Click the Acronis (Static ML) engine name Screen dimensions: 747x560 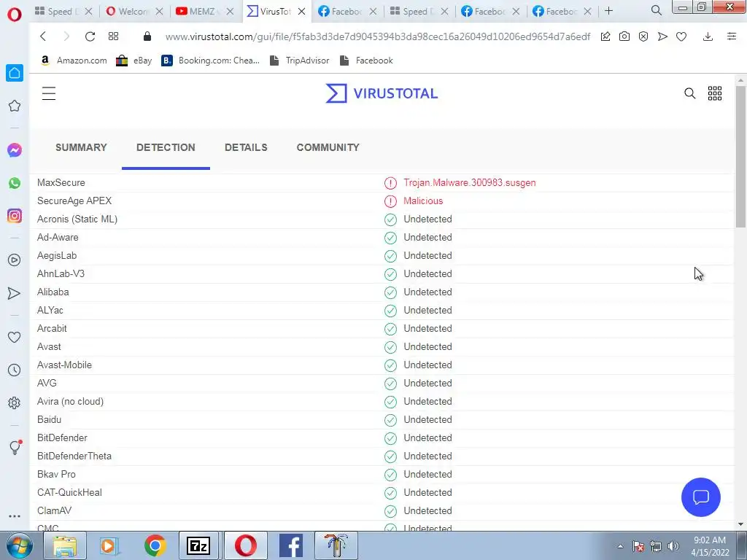click(77, 219)
